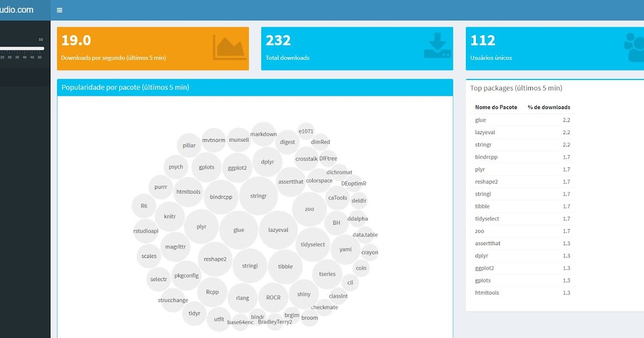Sort the table by Nome do Pacote
The height and width of the screenshot is (338, 644).
(x=496, y=107)
